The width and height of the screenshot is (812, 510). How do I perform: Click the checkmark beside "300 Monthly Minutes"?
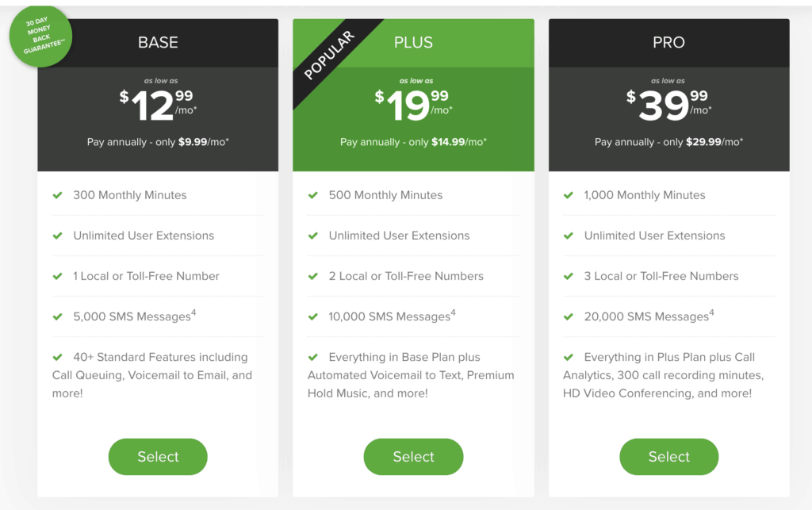(57, 195)
